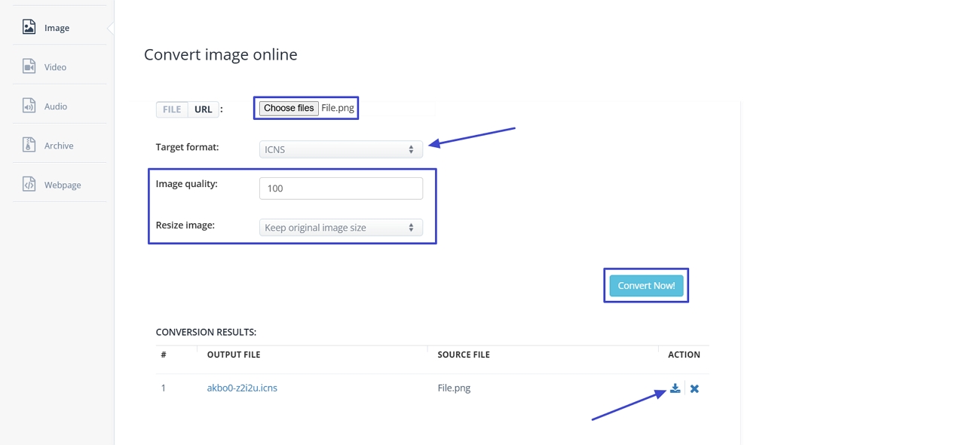Download the converted ICNS file
Screen dimensions: 980x445
675,388
